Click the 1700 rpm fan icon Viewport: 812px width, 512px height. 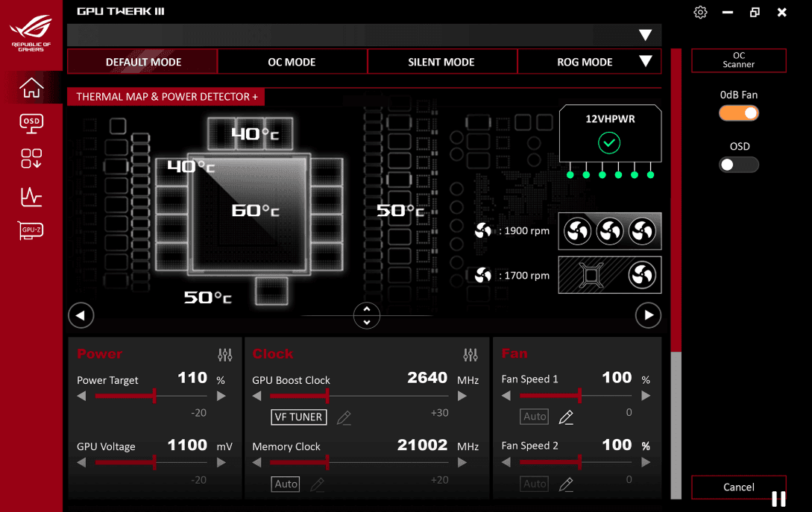(482, 276)
